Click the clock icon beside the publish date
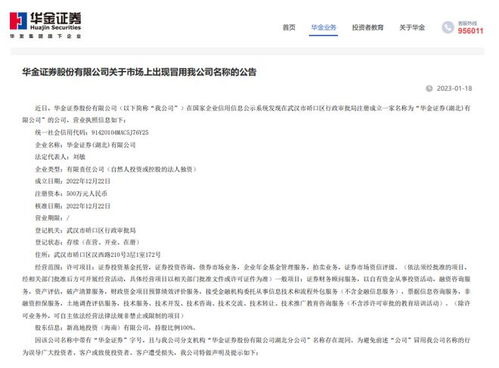Viewport: 499px width, 368px height. [429, 88]
